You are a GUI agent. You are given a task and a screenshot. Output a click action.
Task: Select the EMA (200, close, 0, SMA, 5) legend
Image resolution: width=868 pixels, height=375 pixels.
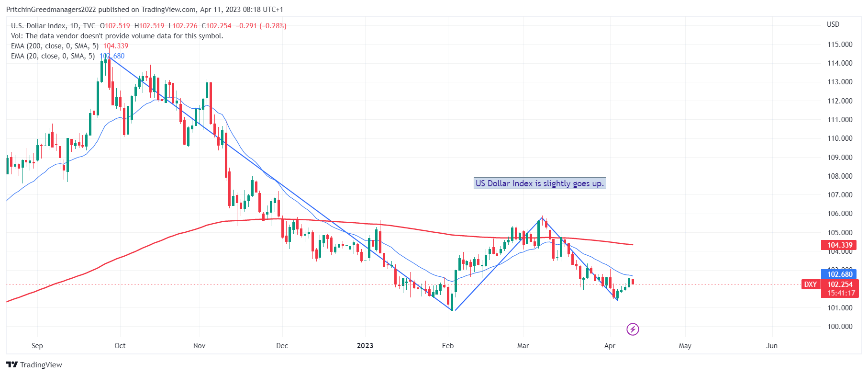(x=55, y=46)
